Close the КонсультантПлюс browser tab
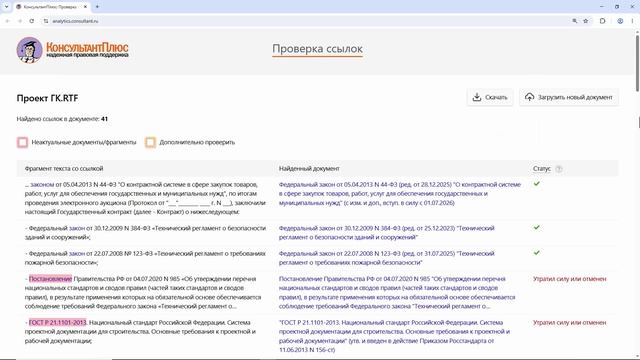Screen dimensions: 640x360 85,7
